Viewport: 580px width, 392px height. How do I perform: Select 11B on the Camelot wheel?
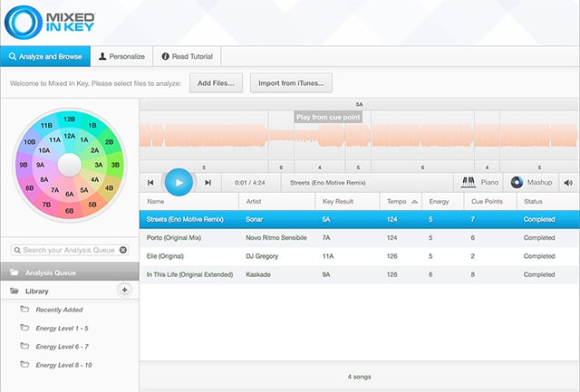46,125
